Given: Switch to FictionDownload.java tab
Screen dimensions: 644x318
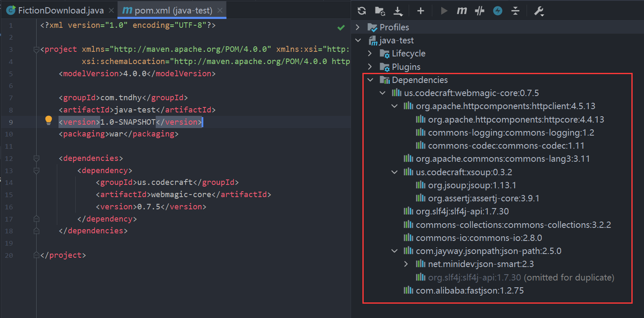Looking at the screenshot, I should pyautogui.click(x=61, y=10).
